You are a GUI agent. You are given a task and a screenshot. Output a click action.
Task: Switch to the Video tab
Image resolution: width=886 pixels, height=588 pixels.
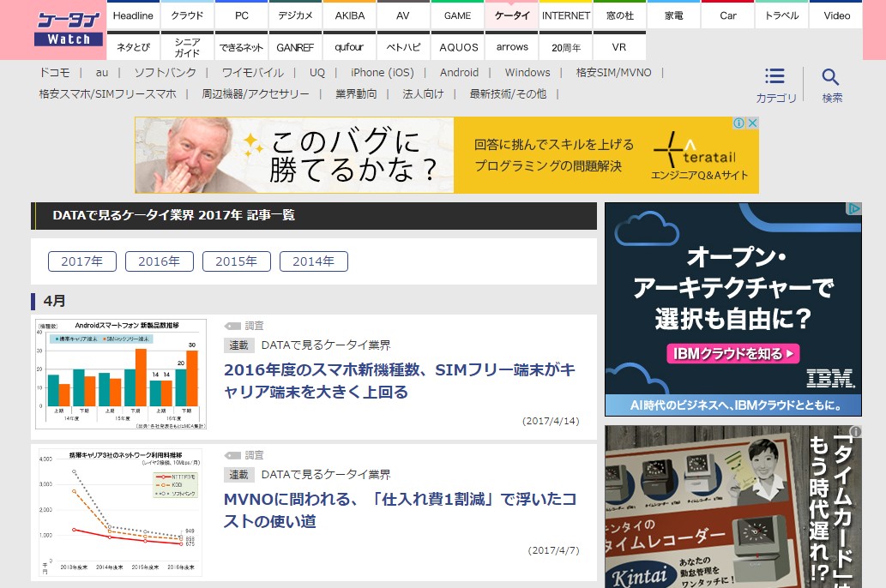click(837, 15)
